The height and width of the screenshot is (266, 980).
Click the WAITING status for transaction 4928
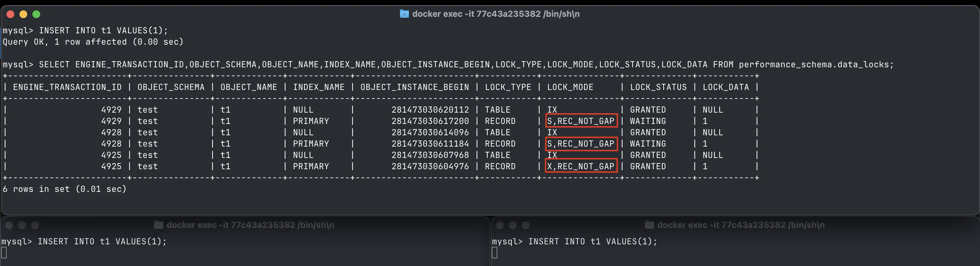click(648, 144)
